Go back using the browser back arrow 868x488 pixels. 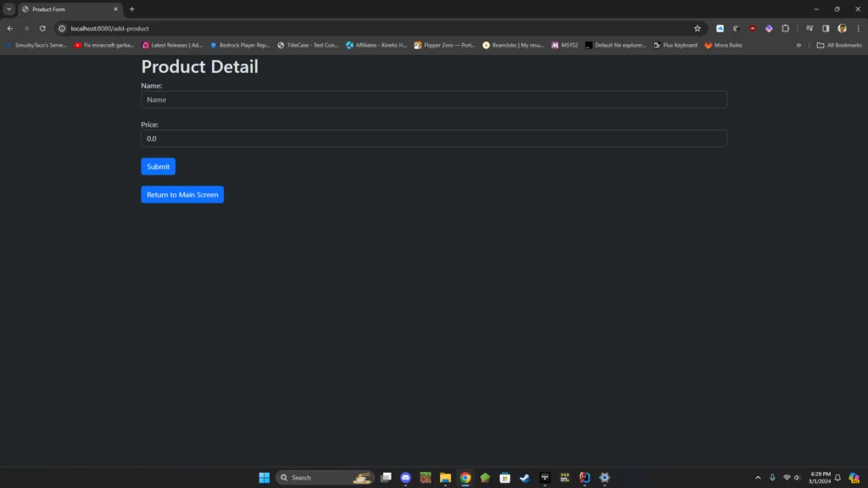[10, 28]
